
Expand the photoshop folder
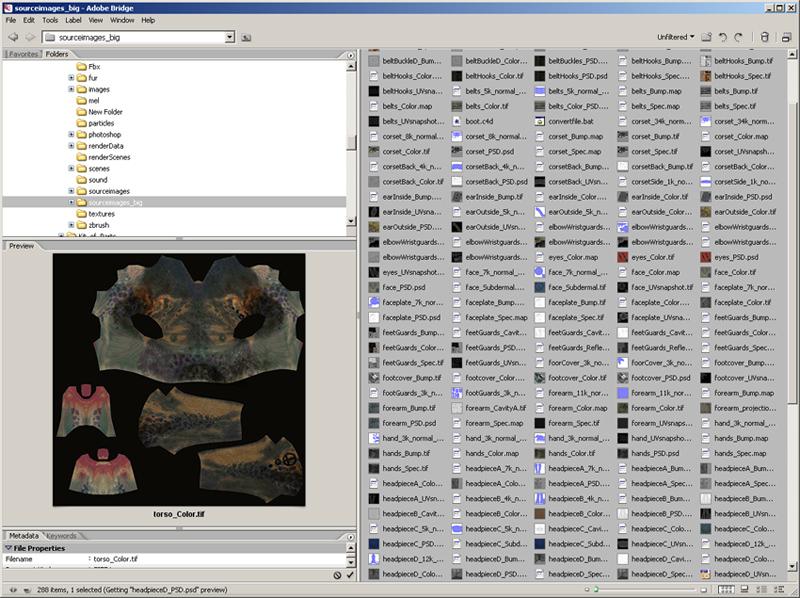coord(71,135)
